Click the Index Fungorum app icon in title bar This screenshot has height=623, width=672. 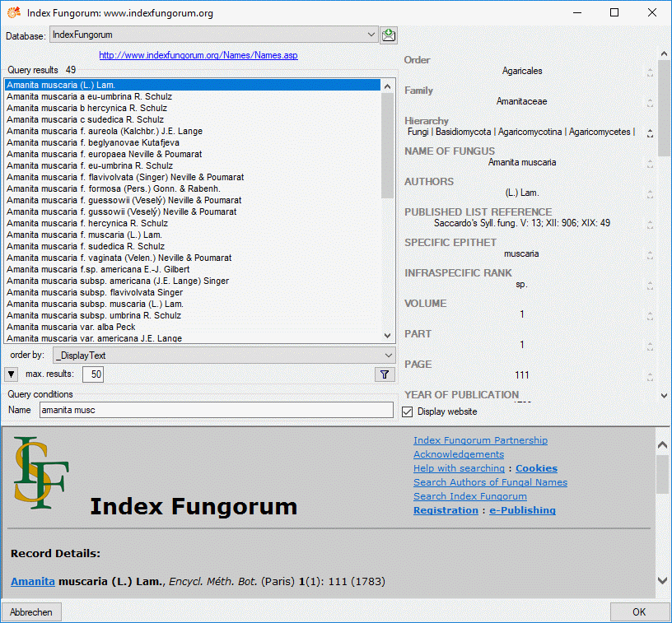[14, 13]
